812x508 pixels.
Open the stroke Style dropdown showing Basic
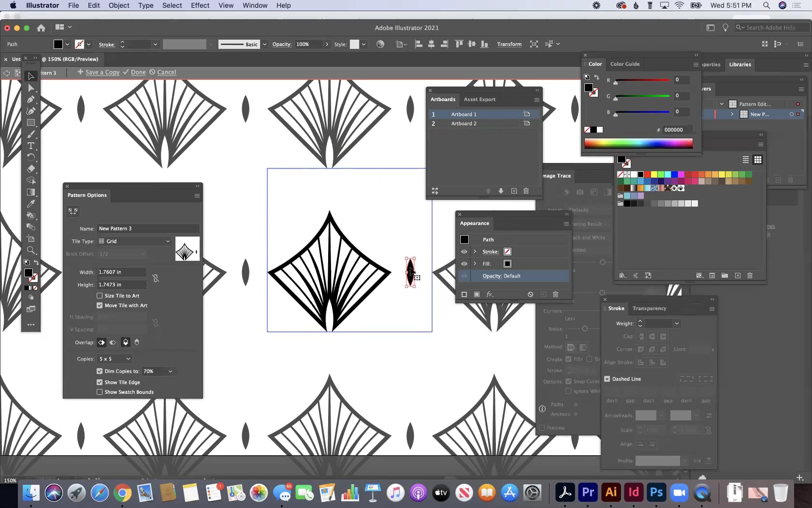pyautogui.click(x=265, y=44)
